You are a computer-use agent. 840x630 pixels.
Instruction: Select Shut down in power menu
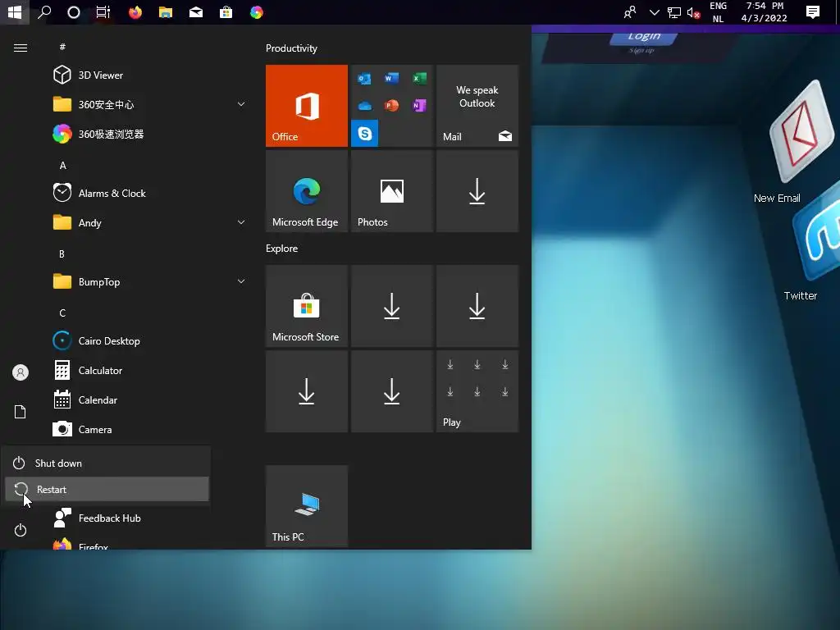107,463
